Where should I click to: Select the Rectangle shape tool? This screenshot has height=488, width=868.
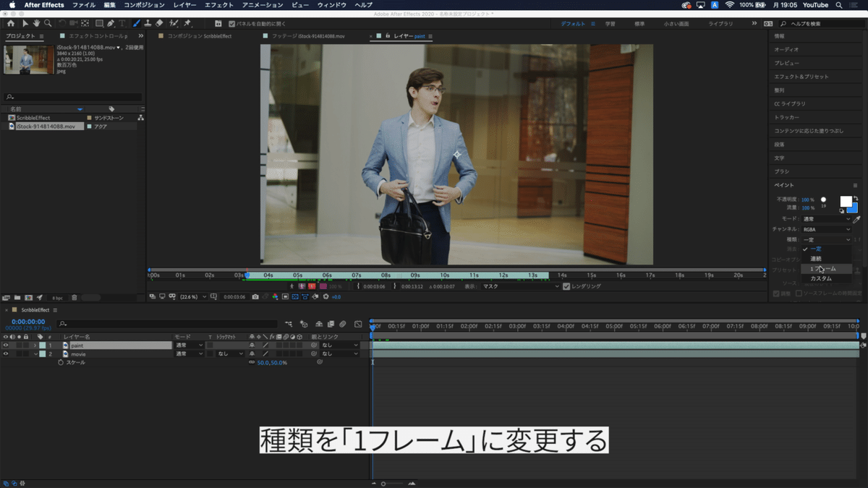tap(99, 23)
